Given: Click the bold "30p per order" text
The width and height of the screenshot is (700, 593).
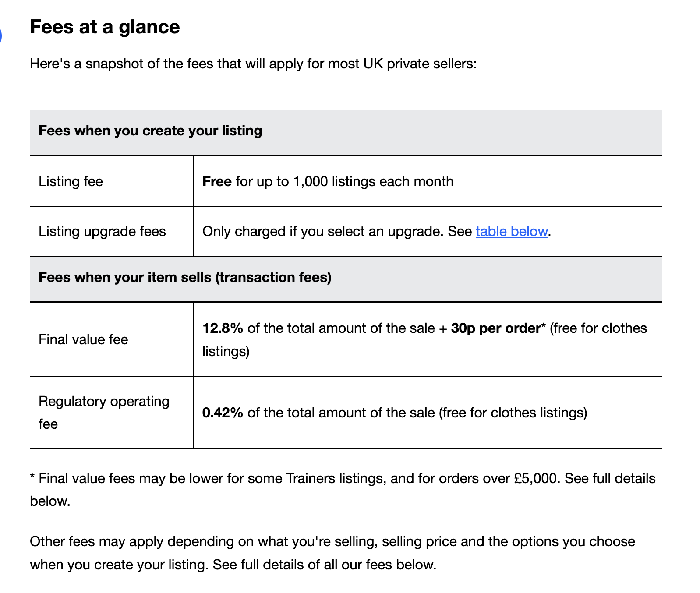Looking at the screenshot, I should 495,328.
